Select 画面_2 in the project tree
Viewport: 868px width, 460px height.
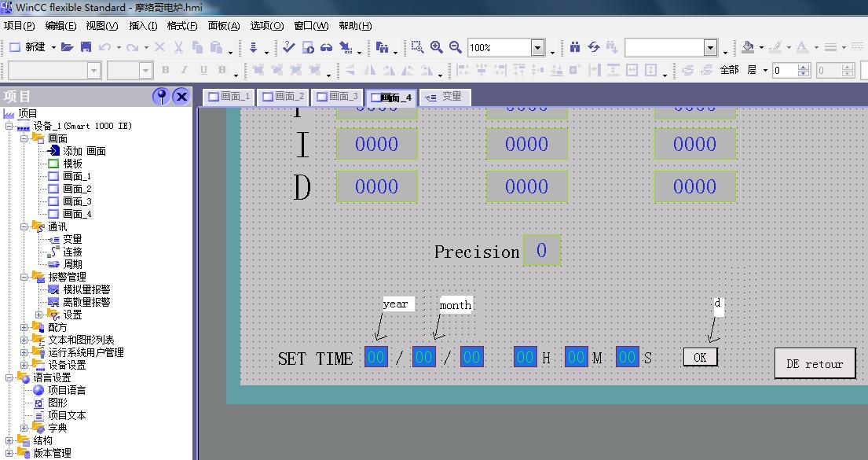[x=77, y=189]
